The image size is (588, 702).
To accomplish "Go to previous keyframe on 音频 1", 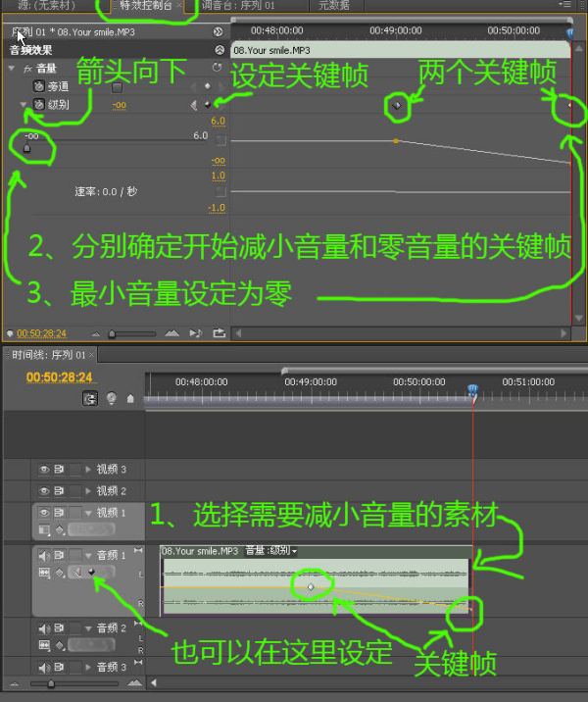I will (77, 573).
